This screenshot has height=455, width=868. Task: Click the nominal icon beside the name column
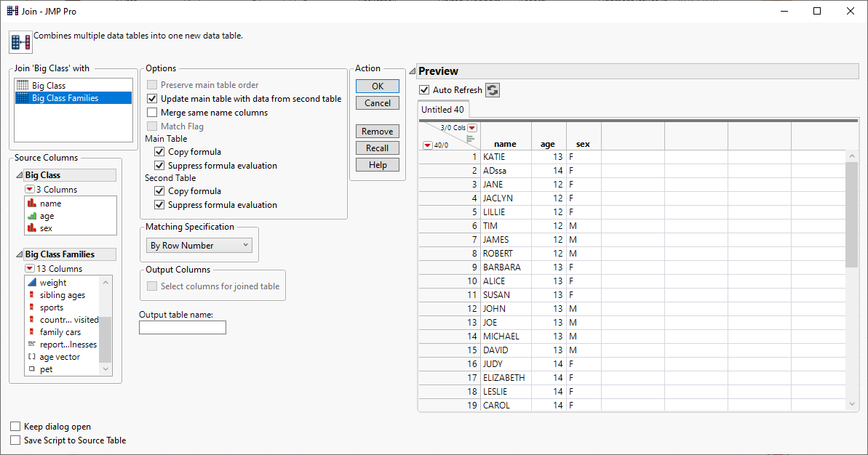point(31,204)
